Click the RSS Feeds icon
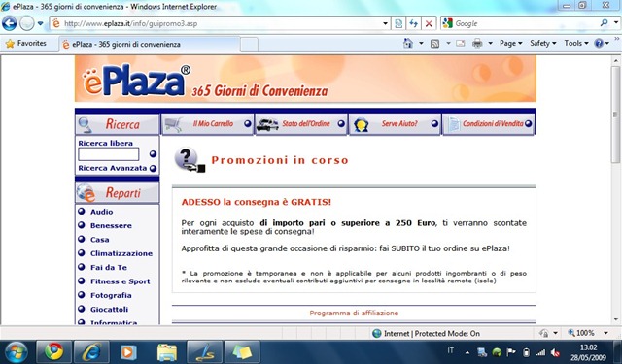The width and height of the screenshot is (622, 364). coord(434,44)
